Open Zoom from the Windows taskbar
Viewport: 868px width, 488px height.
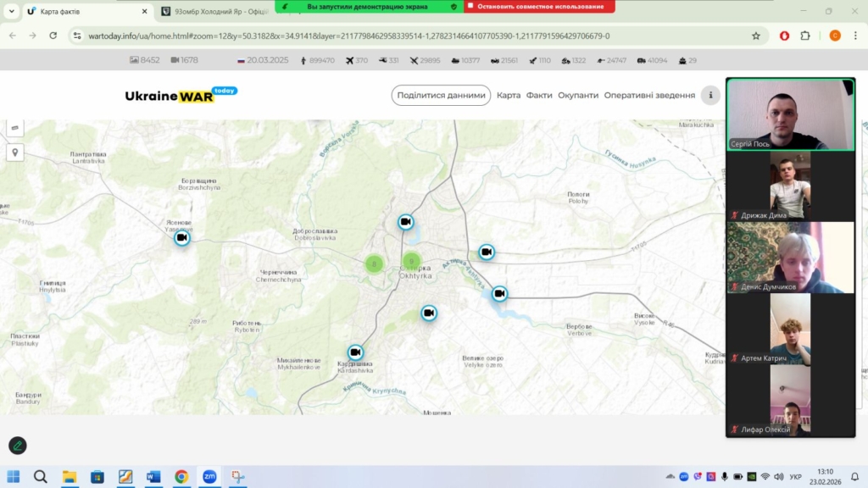pos(209,477)
